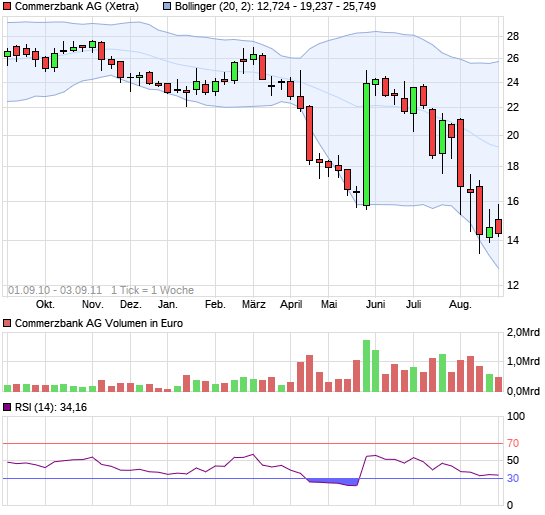Click the red RSI 70 level label

[x=513, y=443]
